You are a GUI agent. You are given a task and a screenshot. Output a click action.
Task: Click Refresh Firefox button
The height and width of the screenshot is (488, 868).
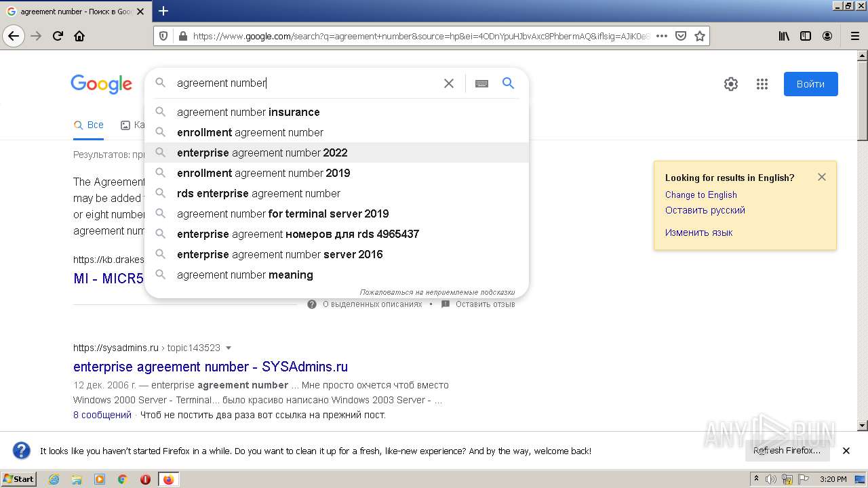coord(787,451)
